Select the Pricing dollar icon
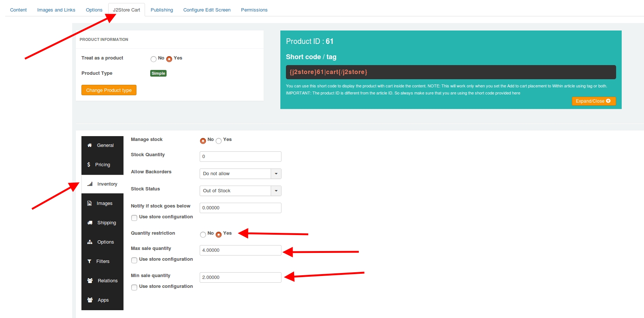 pos(89,164)
